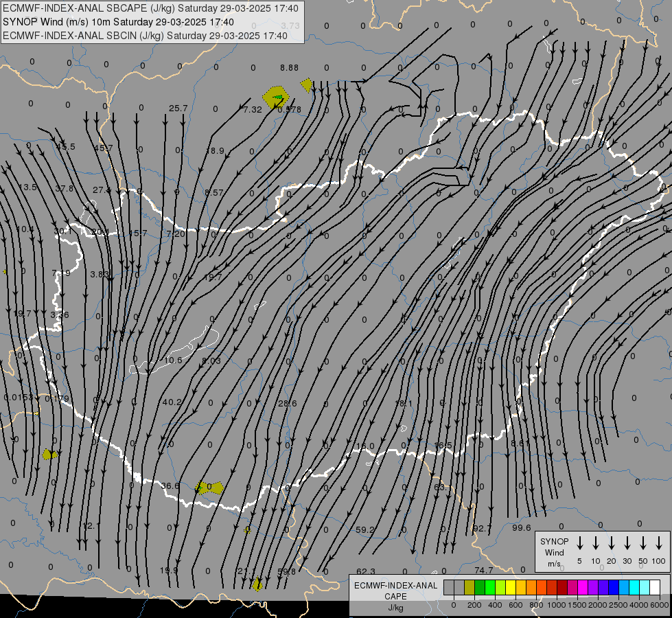Click the '74.7' CAPE value

point(484,570)
